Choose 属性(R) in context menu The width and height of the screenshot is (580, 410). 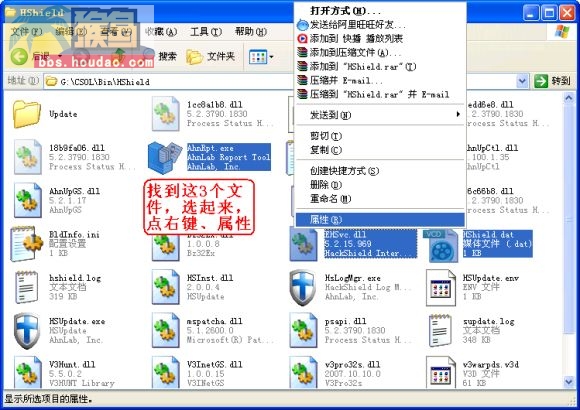click(380, 220)
